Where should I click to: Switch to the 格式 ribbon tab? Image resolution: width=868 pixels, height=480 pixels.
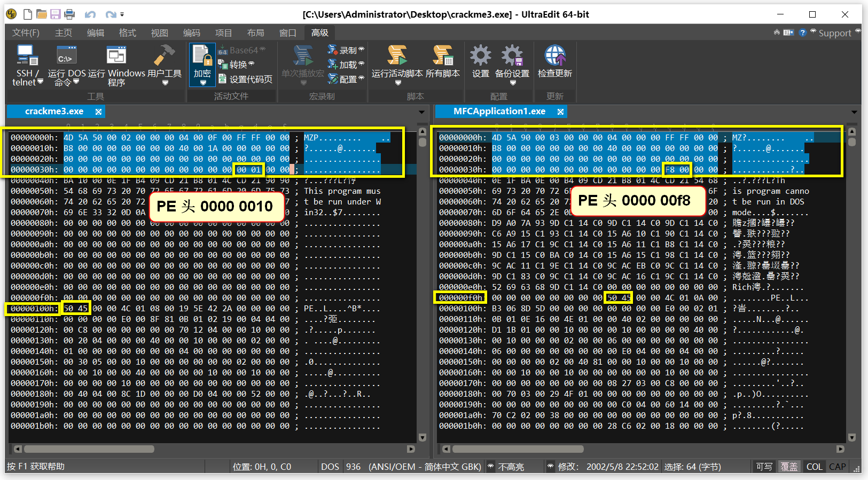tap(127, 33)
